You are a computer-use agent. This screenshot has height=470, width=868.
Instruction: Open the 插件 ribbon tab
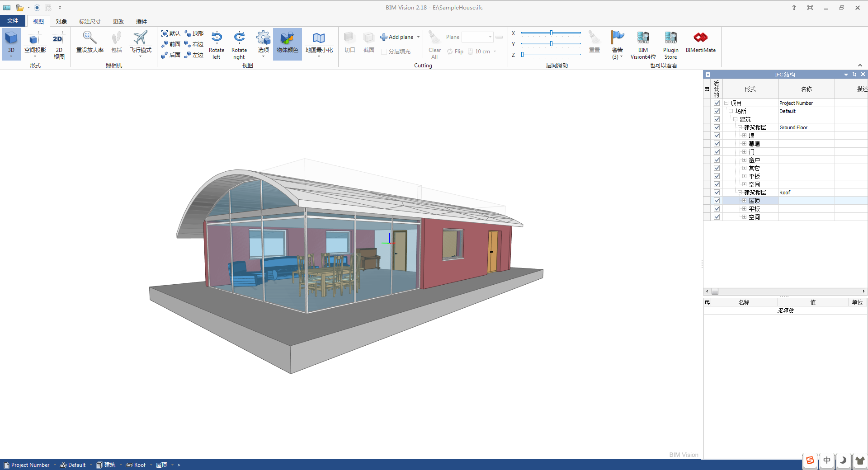[141, 21]
